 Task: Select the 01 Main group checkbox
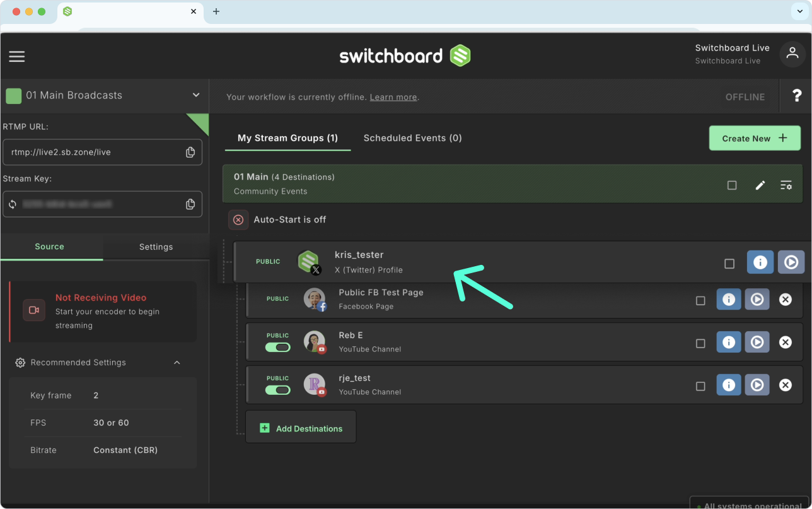(x=732, y=185)
